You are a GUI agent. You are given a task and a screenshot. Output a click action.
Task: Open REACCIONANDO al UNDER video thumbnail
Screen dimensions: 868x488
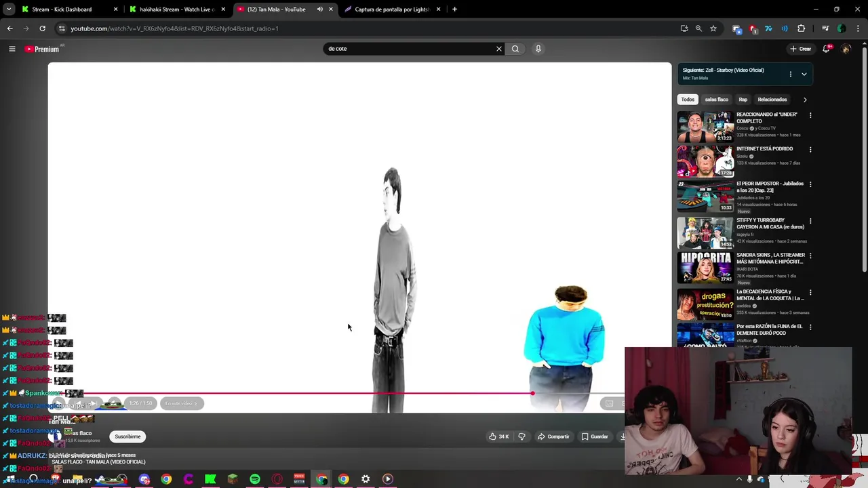(705, 127)
